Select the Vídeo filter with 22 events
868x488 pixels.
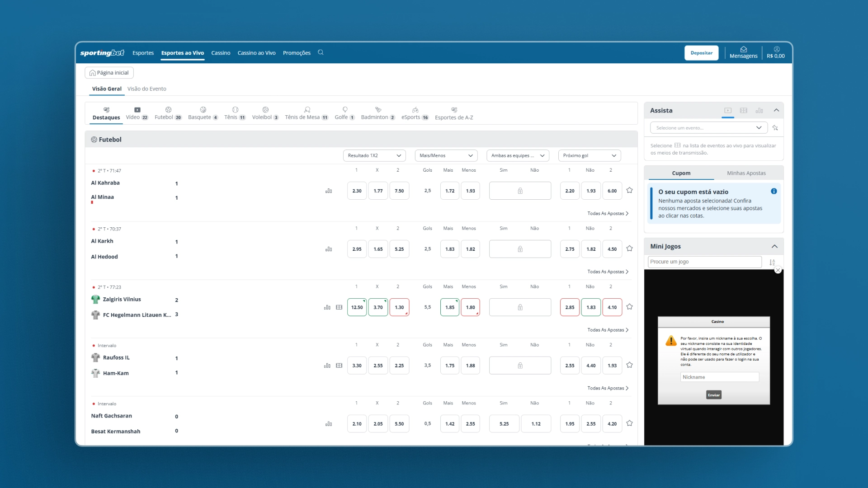(x=137, y=113)
